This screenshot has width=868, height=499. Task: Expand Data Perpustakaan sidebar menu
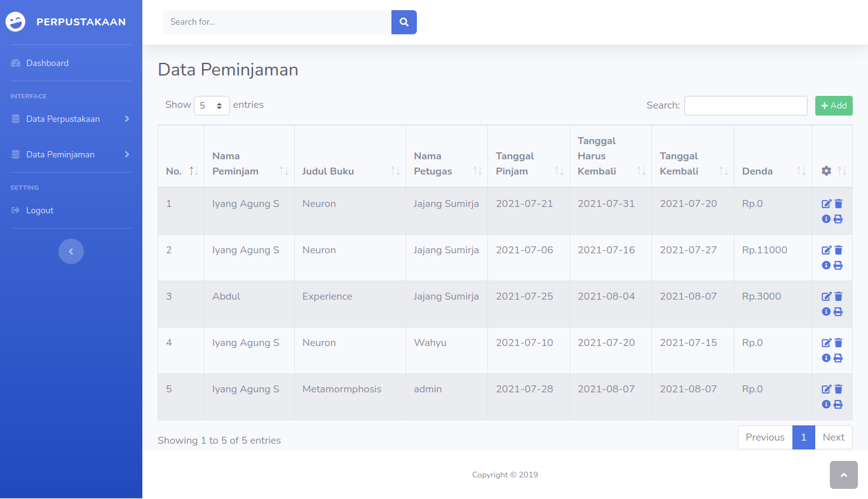pyautogui.click(x=71, y=119)
